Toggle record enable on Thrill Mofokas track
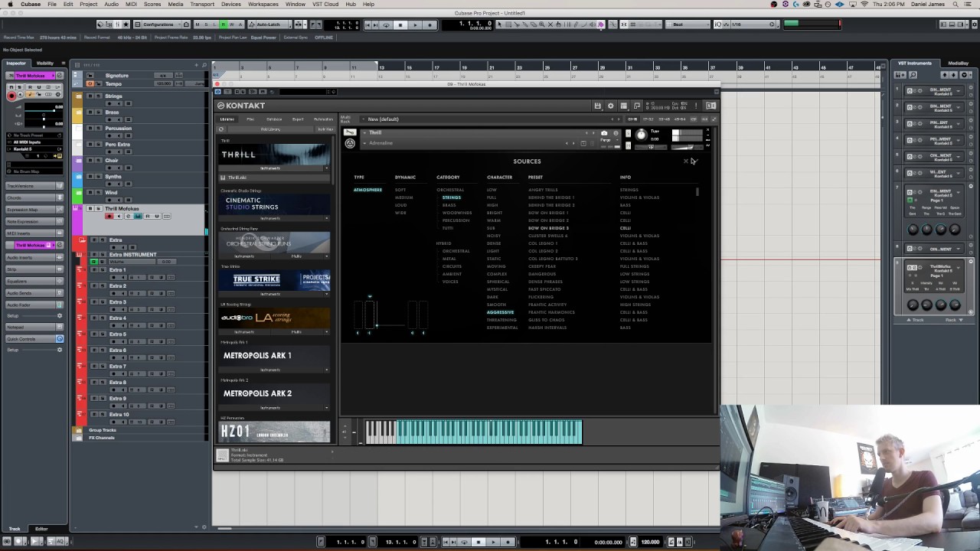The image size is (980, 551). pos(109,216)
